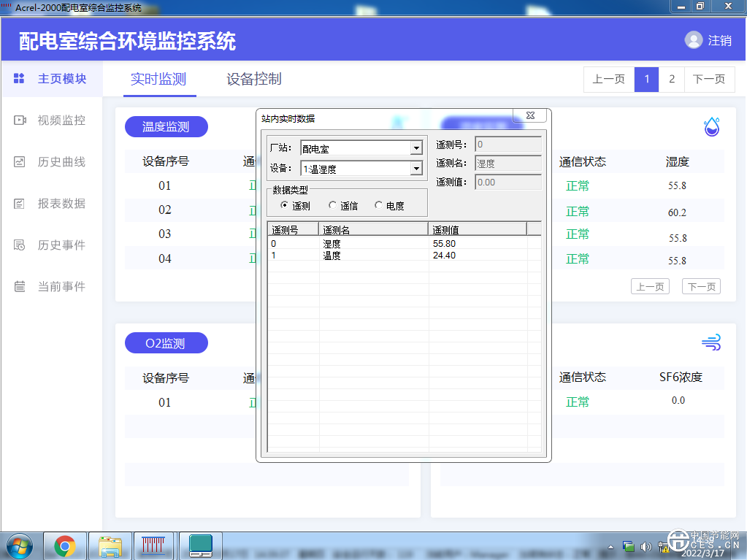Screen dimensions: 747x560
Task: Expand the 厂站 dropdown showing 配电室
Action: pos(416,148)
